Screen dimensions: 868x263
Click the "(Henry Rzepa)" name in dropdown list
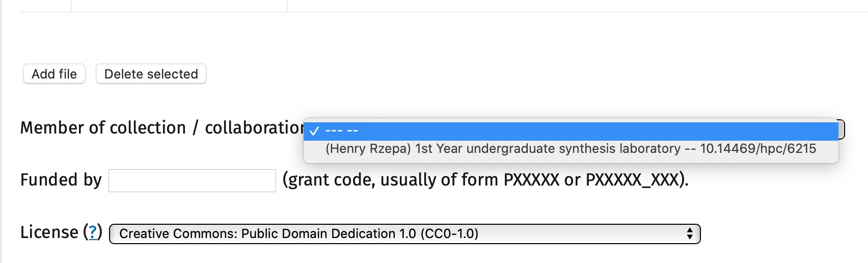coord(368,149)
